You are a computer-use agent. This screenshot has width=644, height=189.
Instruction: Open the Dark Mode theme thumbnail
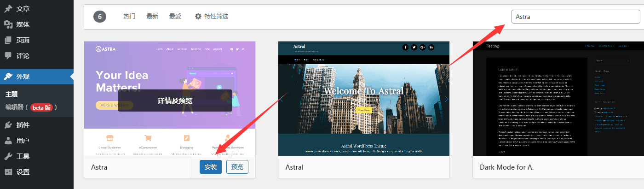[x=558, y=99]
